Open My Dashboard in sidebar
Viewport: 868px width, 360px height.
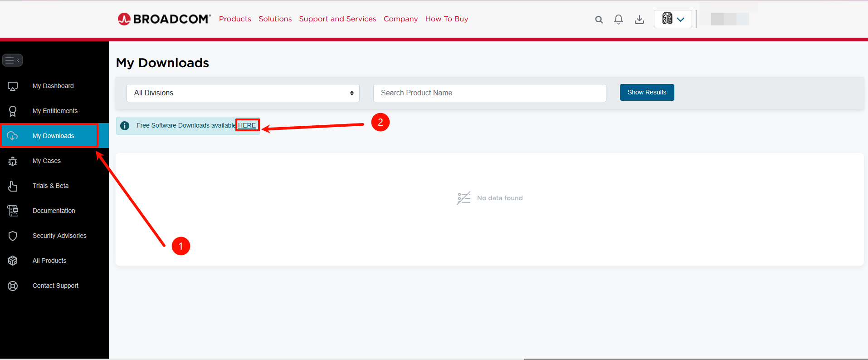(53, 86)
